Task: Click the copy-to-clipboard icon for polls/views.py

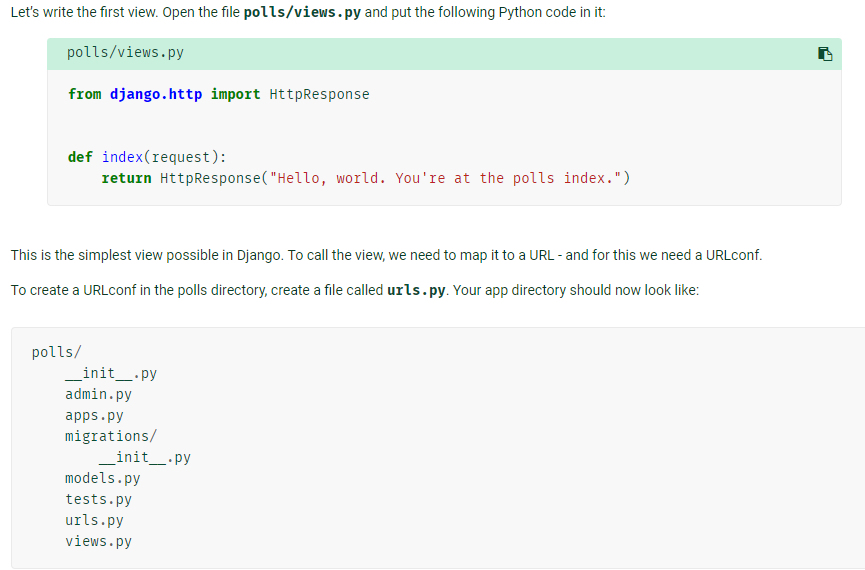Action: tap(825, 54)
